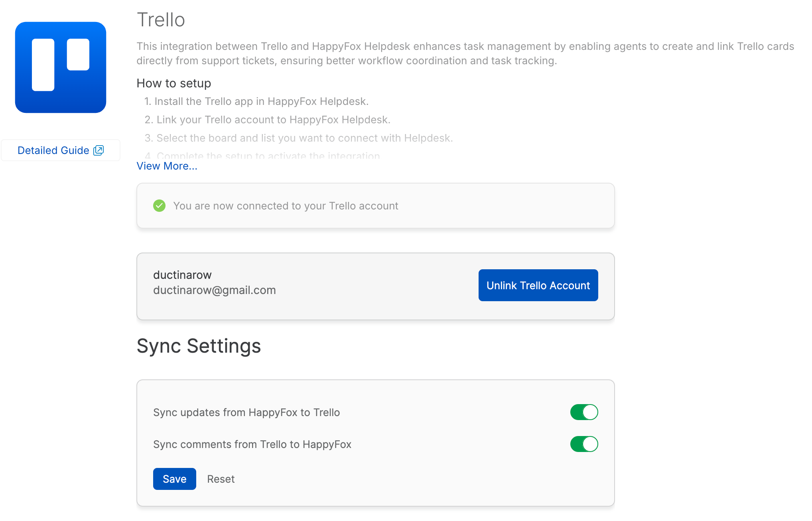Screen dimensions: 812x521
Task: Expand setup steps with View More
Action: (x=167, y=166)
